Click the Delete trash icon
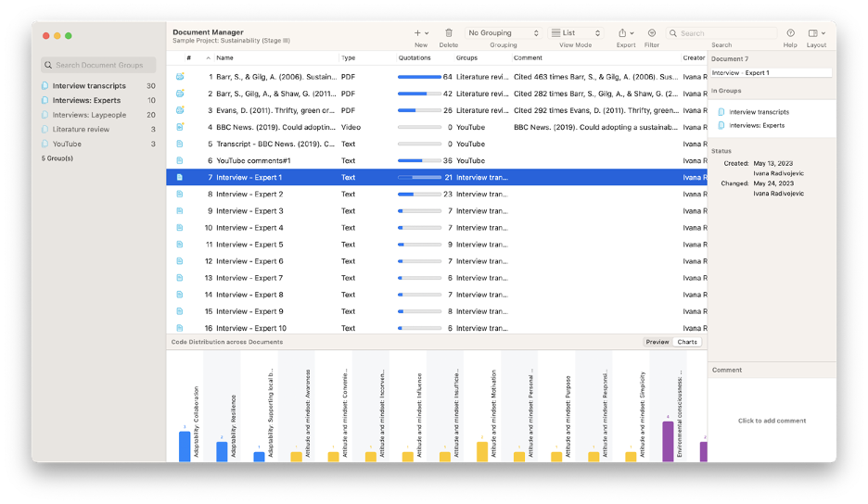 [449, 33]
